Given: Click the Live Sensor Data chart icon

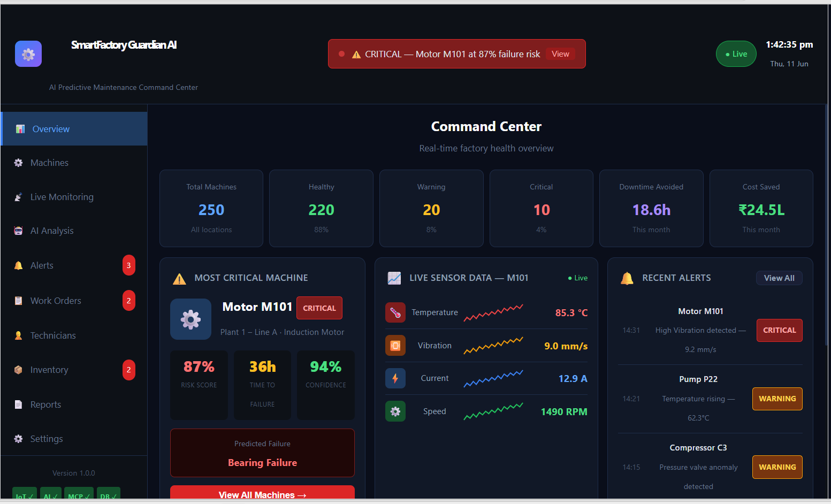Looking at the screenshot, I should click(394, 278).
